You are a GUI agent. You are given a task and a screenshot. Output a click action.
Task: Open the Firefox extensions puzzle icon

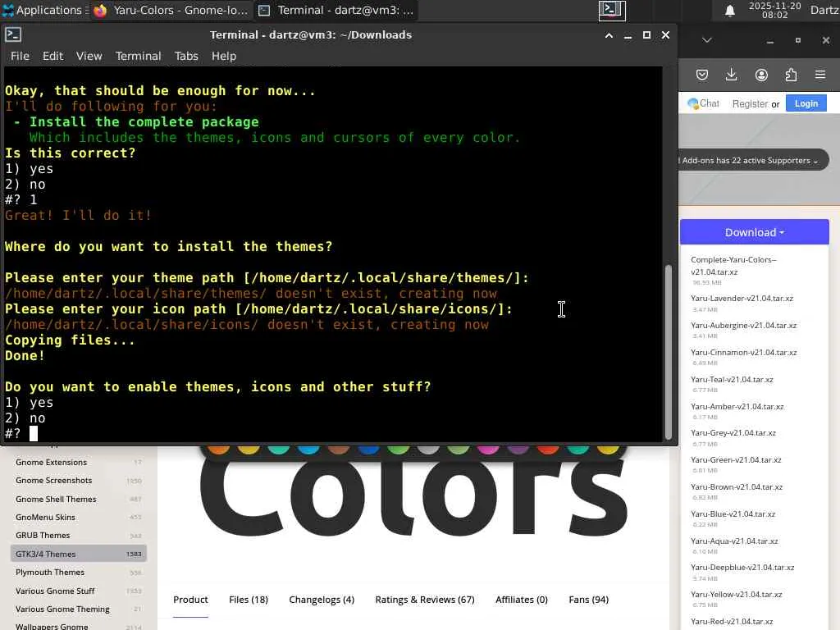click(791, 75)
